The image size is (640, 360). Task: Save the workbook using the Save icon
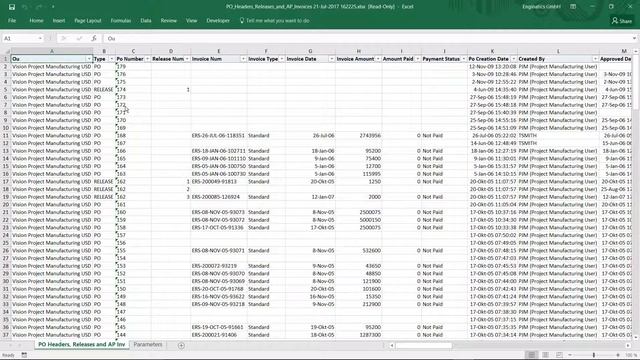pos(12,7)
